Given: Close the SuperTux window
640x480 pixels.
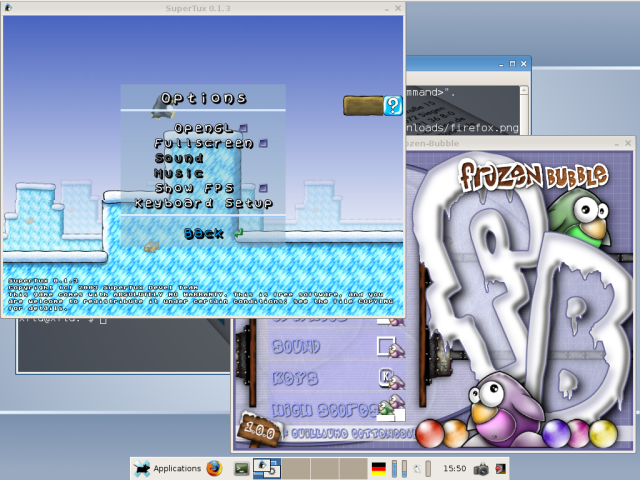Looking at the screenshot, I should point(398,8).
